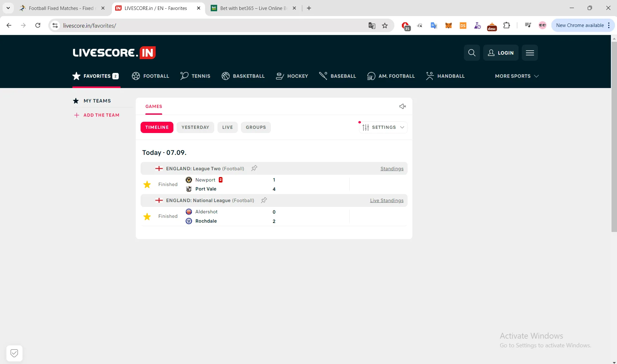This screenshot has height=364, width=617.
Task: Open the Newport vs Port Vale match row
Action: coord(274,184)
